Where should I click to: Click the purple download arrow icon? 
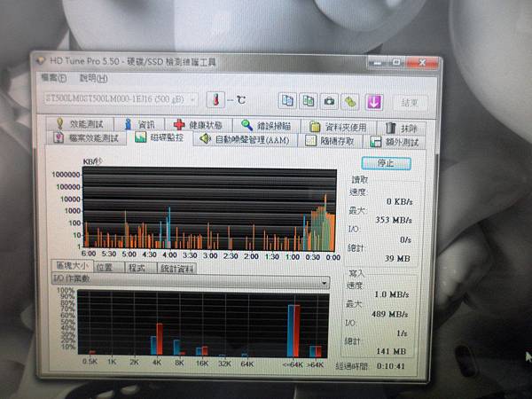[373, 102]
